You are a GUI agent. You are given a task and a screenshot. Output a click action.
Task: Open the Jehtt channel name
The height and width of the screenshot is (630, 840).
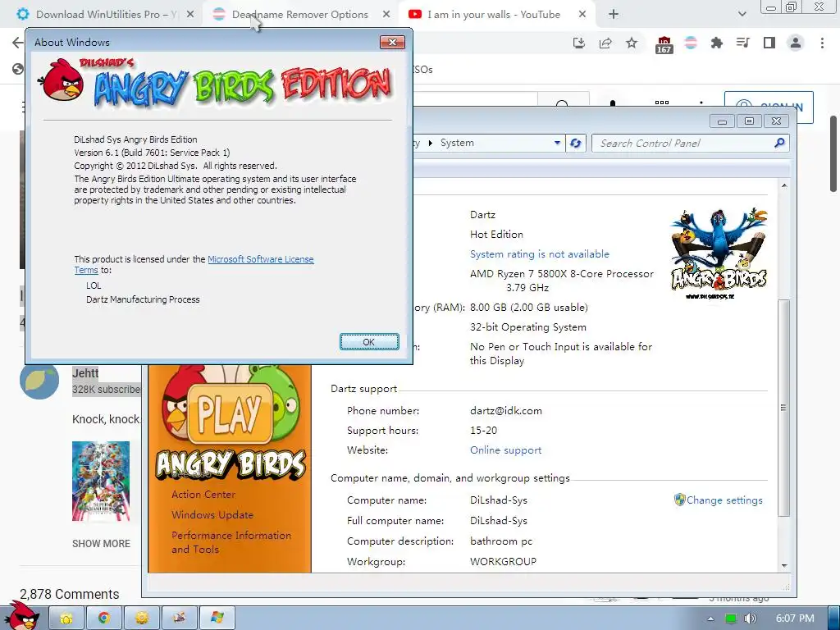85,373
